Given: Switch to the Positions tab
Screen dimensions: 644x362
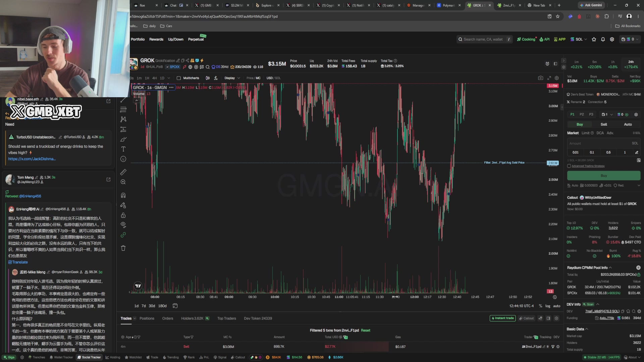Looking at the screenshot, I should pos(147,318).
